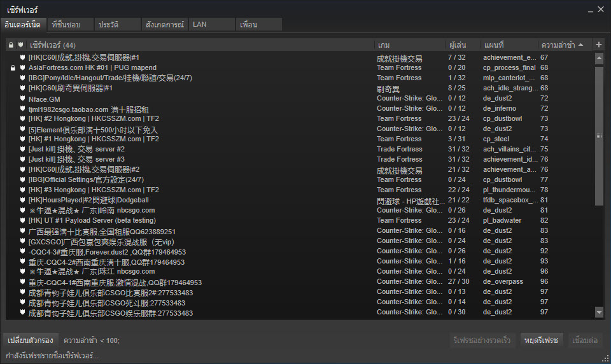Click the เปลี่ยนตัวกรอง filter button
611x364 pixels.
pyautogui.click(x=31, y=340)
